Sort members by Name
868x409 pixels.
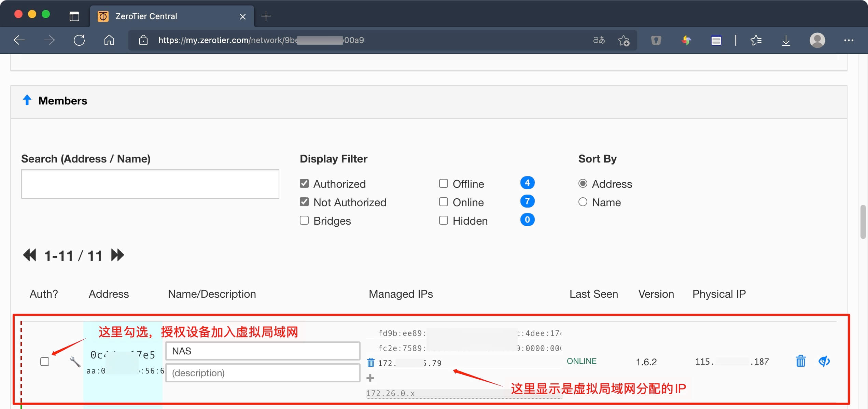pos(583,202)
